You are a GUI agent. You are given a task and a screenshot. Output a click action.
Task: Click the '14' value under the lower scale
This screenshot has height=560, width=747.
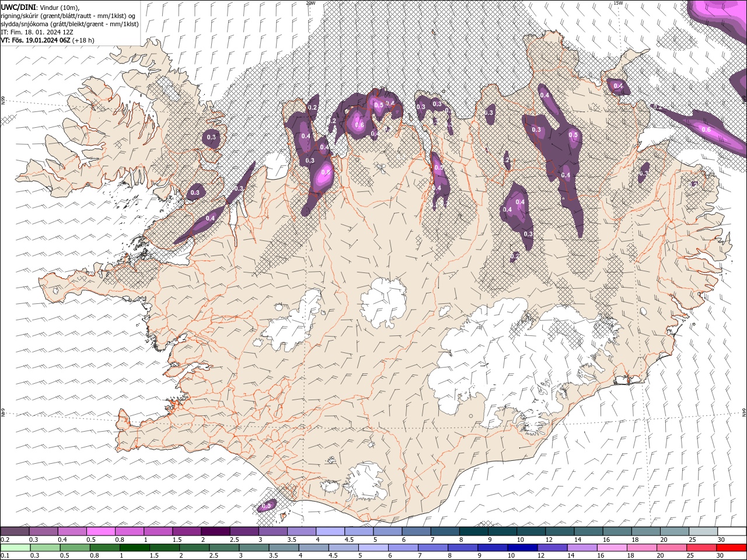click(571, 555)
